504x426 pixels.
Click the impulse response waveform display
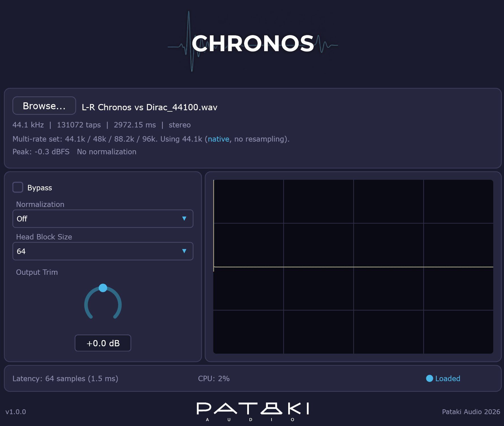pos(353,267)
